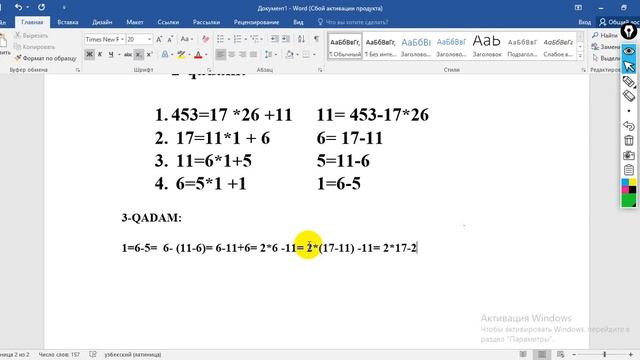640x360 pixels.
Task: Toggle strikethrough (abc) formatting
Action: tap(128, 54)
